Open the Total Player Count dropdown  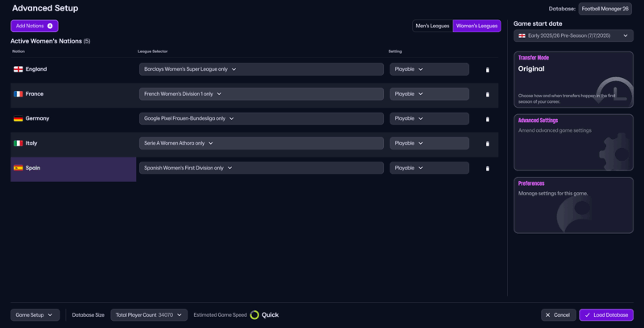click(149, 315)
